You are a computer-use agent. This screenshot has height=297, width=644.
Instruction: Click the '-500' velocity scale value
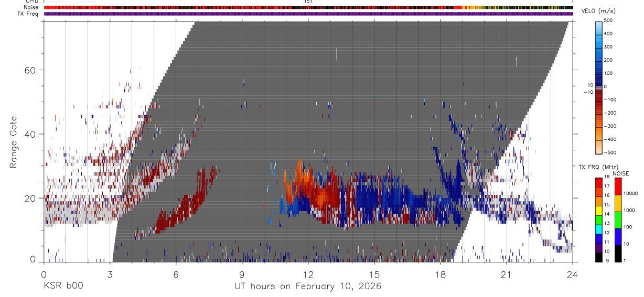click(x=611, y=152)
